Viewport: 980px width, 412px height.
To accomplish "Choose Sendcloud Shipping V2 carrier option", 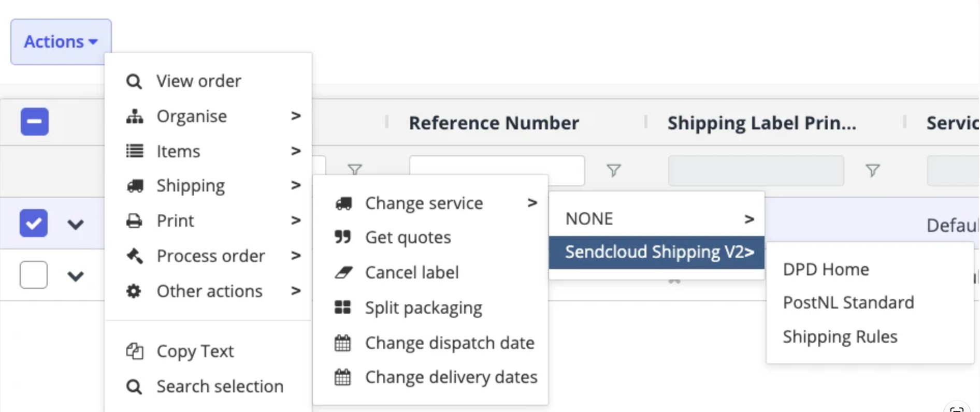I will [657, 253].
